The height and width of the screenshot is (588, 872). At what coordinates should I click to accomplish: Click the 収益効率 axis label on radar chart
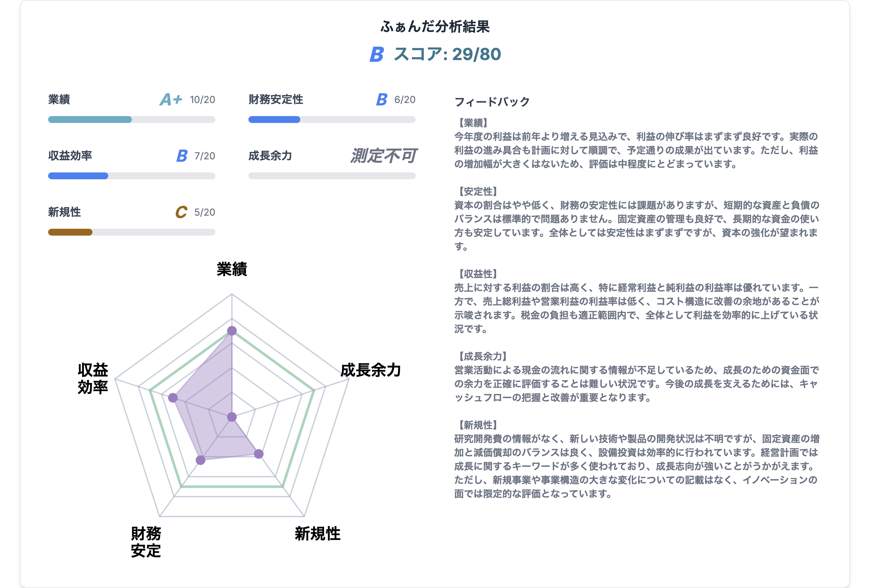coord(93,378)
